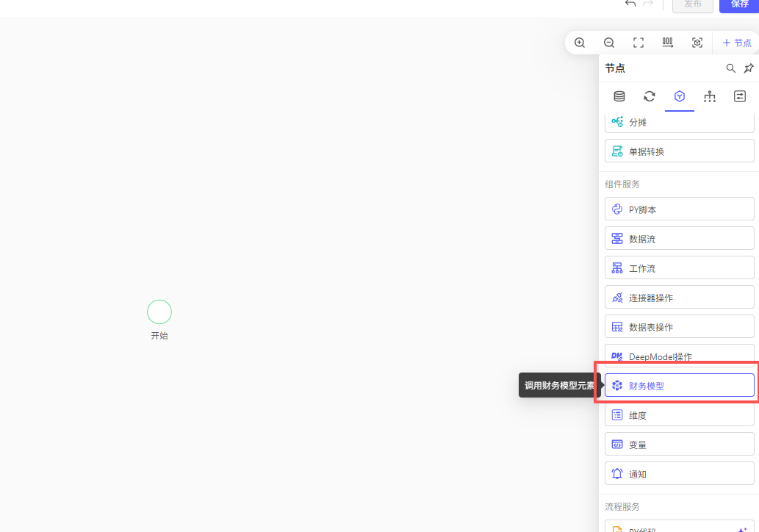Viewport: 759px width, 532px height.
Task: Pin the 节点 panel
Action: 749,68
